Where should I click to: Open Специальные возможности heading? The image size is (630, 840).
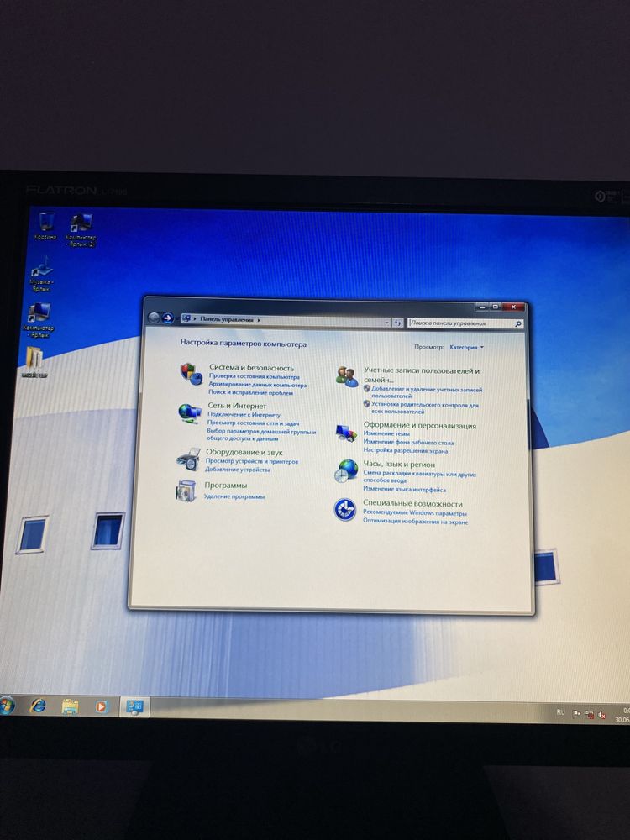(x=412, y=504)
